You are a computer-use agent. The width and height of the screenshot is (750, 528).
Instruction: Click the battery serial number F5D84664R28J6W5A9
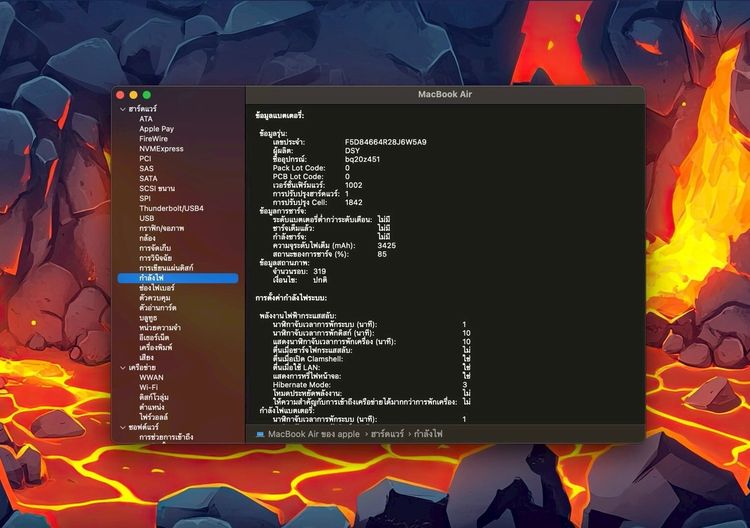[x=386, y=142]
